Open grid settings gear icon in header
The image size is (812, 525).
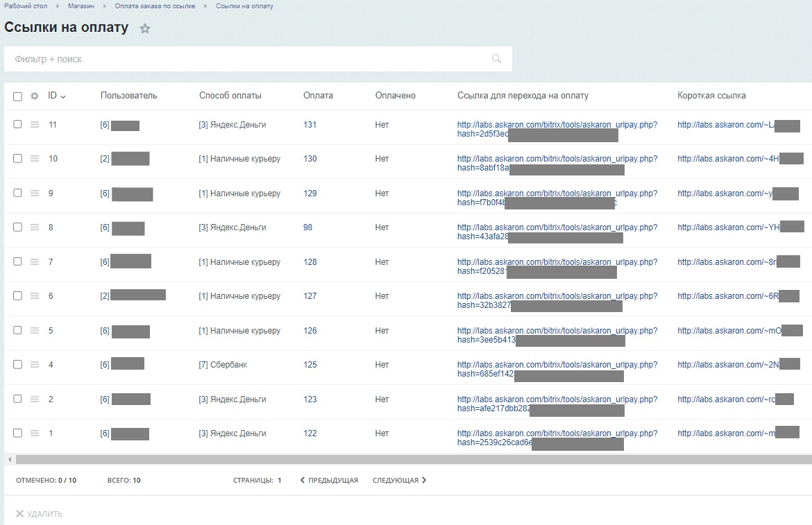(35, 96)
